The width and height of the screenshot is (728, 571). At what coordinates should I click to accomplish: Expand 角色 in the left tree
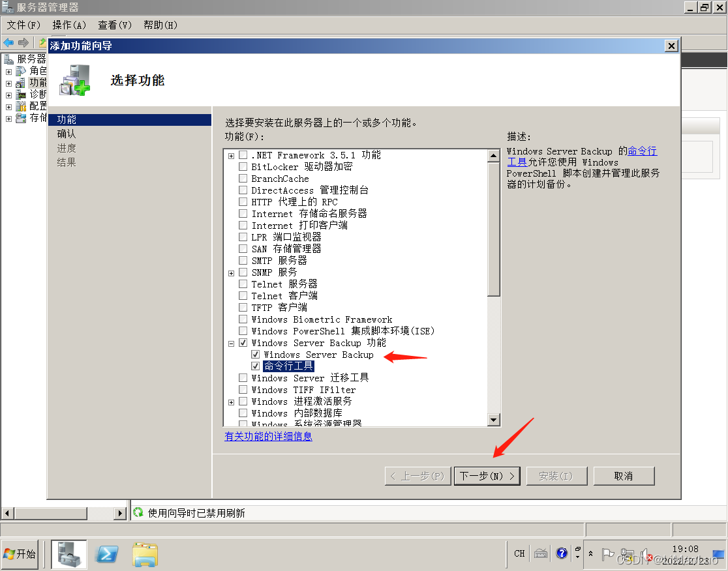[x=9, y=72]
